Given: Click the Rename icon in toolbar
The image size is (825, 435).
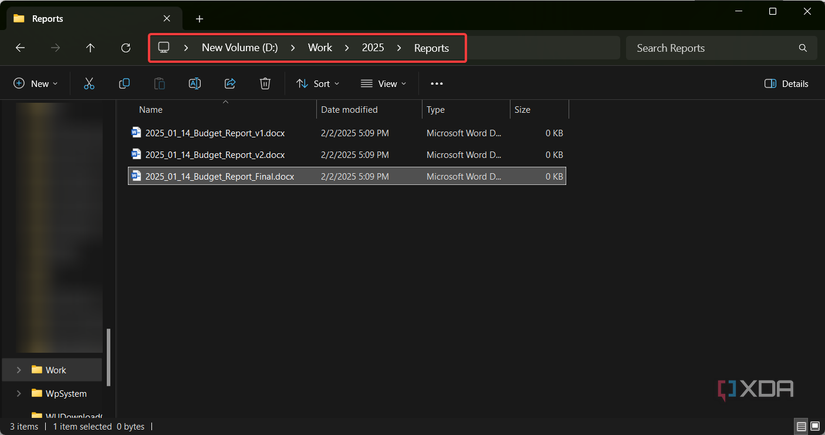Looking at the screenshot, I should click(195, 84).
